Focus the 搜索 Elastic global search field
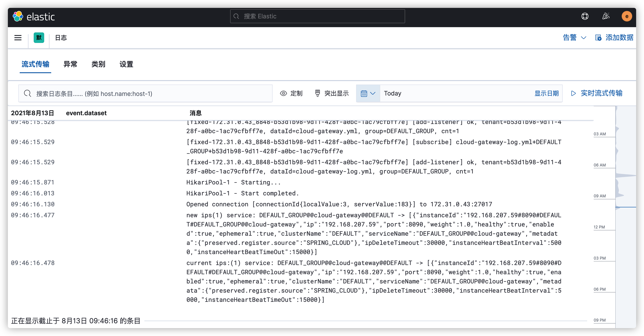The height and width of the screenshot is (336, 644). click(317, 16)
